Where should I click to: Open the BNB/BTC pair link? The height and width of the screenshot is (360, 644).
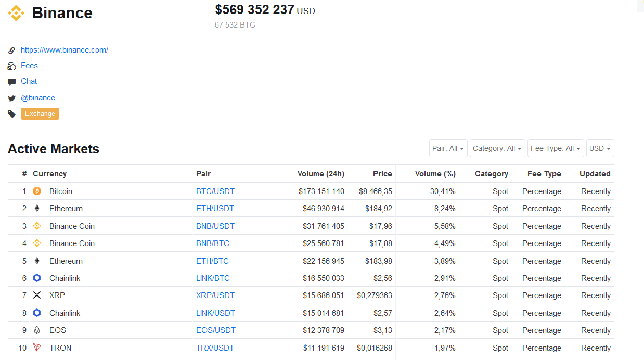pos(213,243)
